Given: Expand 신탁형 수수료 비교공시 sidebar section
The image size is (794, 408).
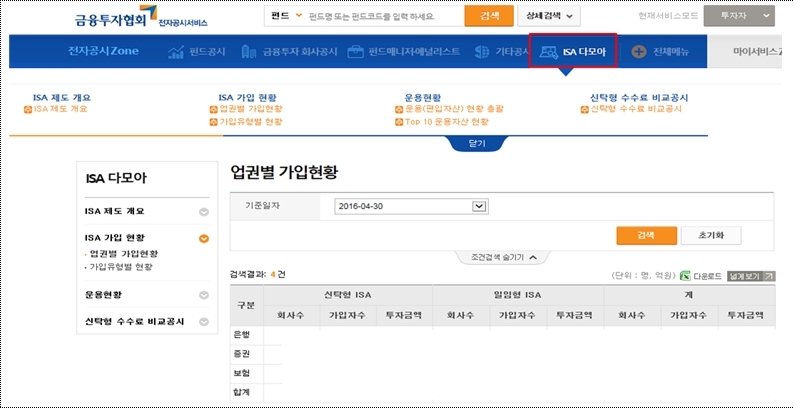Looking at the screenshot, I should pyautogui.click(x=204, y=322).
